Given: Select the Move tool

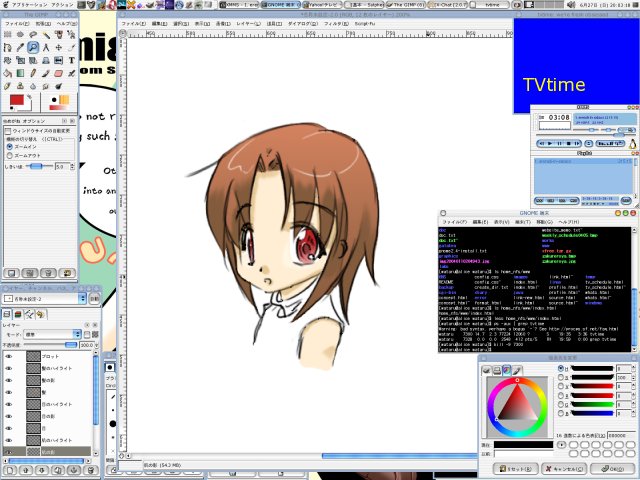Looking at the screenshot, I should point(59,48).
